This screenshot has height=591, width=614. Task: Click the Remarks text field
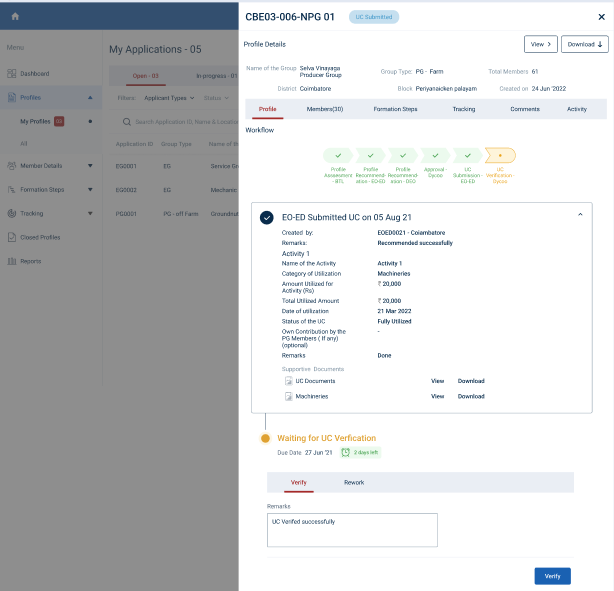pyautogui.click(x=352, y=530)
